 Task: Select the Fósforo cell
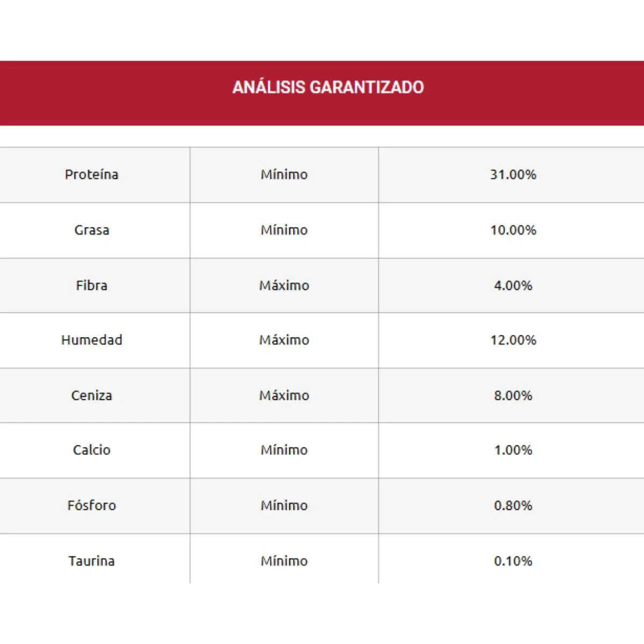click(92, 506)
